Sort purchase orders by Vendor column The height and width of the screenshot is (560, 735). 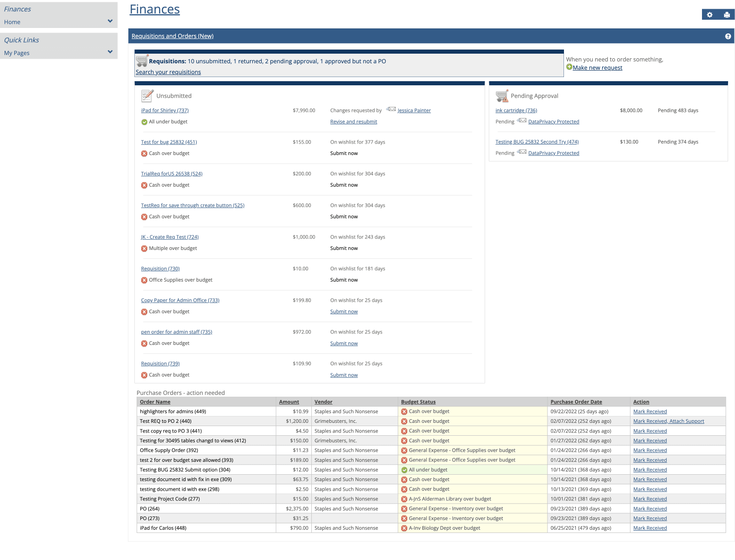[x=323, y=402]
